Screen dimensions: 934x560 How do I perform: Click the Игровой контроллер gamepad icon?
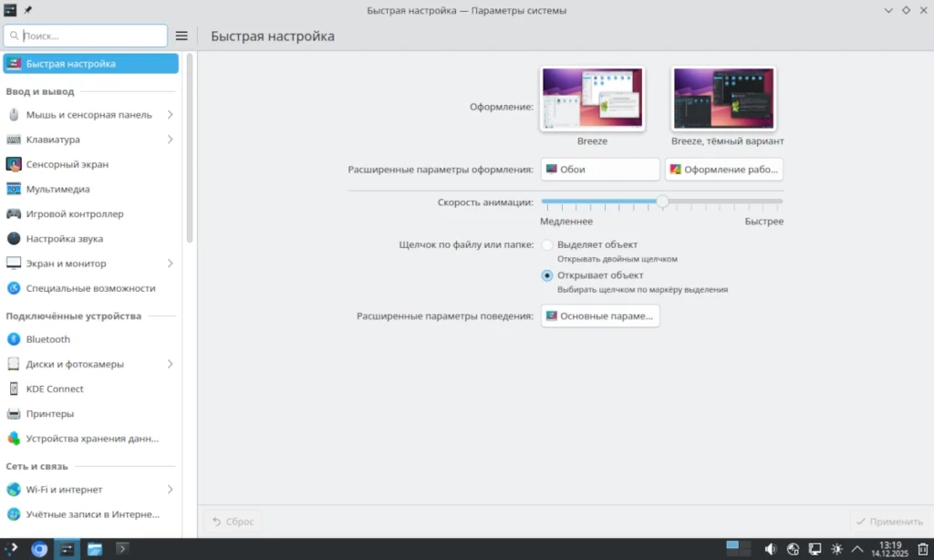[x=14, y=213]
